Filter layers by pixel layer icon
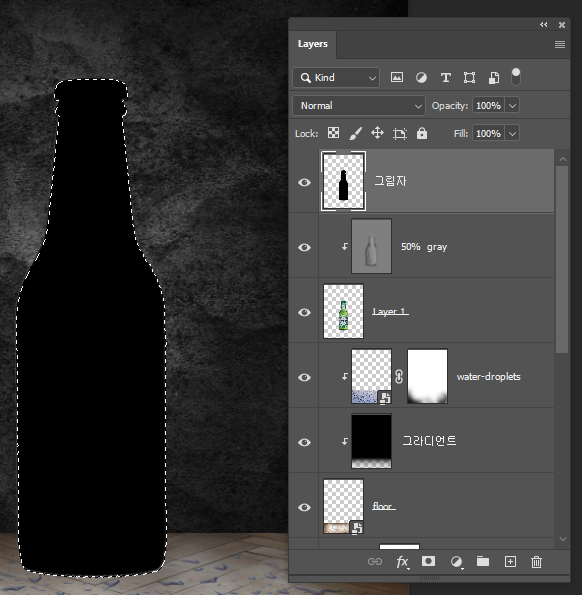 (x=397, y=77)
